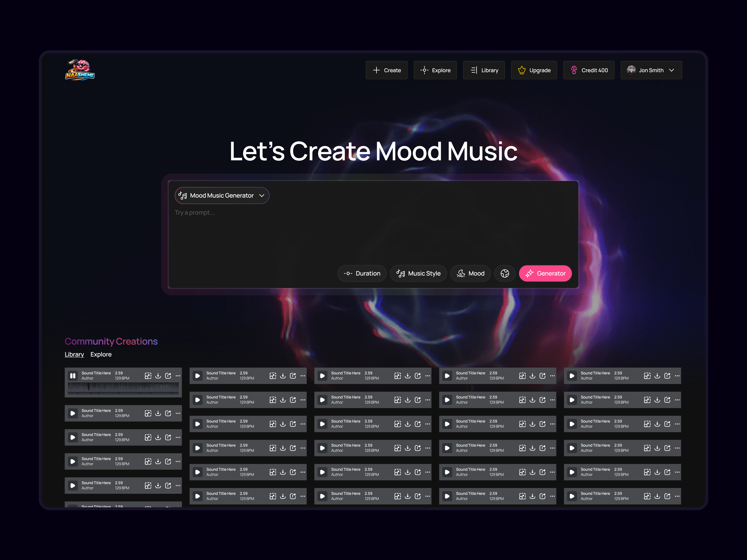Pause the currently playing sound track
Image resolution: width=747 pixels, height=560 pixels.
(x=73, y=376)
